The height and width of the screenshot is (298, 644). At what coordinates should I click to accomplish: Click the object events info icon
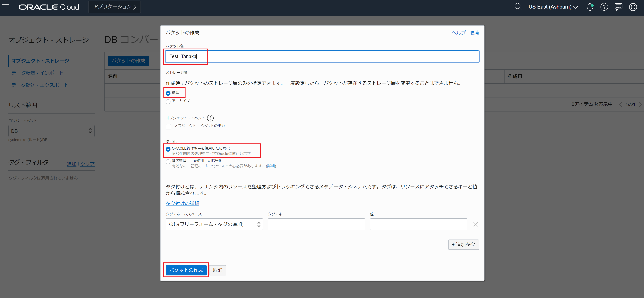[x=210, y=118]
